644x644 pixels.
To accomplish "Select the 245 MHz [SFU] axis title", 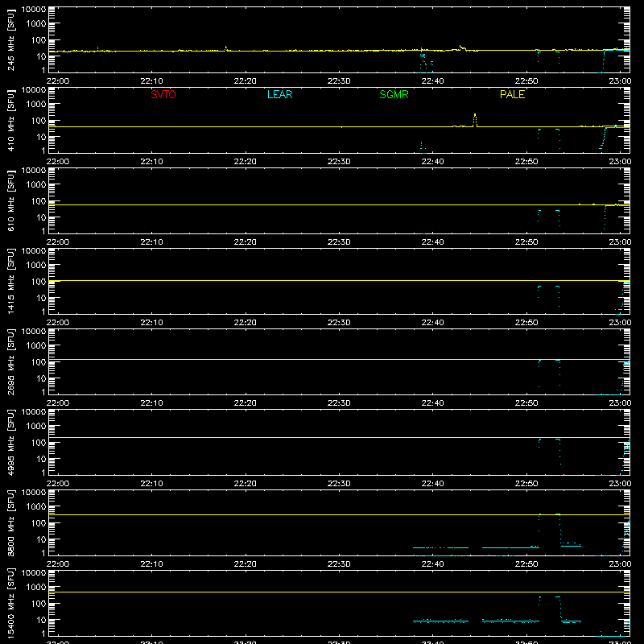I will [x=11, y=39].
